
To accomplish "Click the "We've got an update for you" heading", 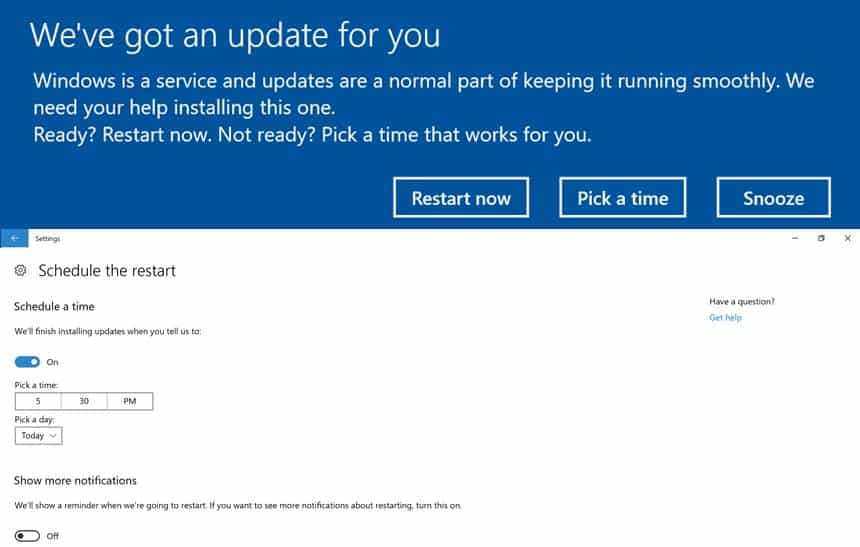I will coord(235,36).
